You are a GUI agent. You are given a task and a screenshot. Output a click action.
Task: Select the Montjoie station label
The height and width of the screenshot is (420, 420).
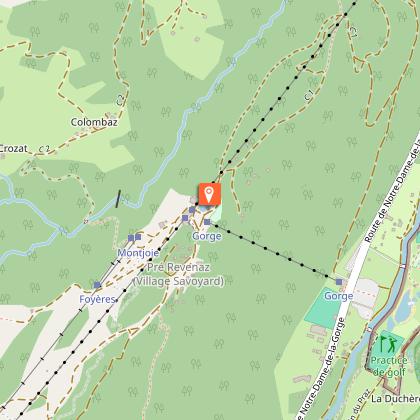[138, 253]
